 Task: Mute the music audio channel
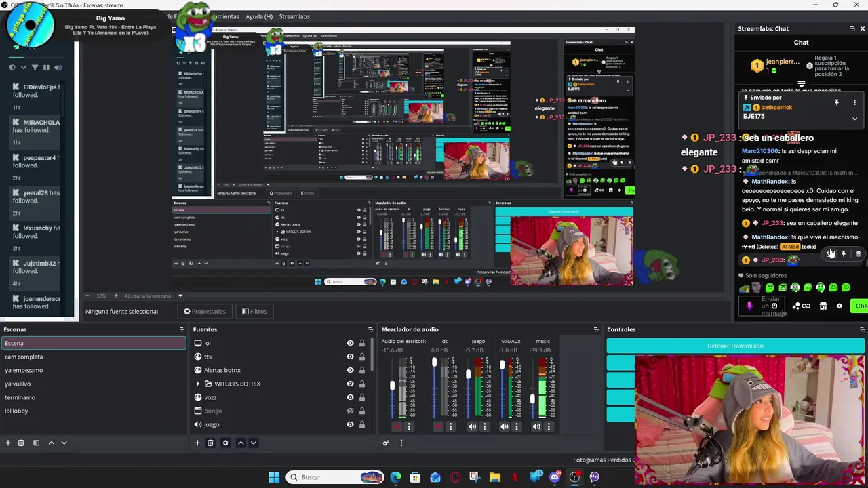click(x=536, y=426)
